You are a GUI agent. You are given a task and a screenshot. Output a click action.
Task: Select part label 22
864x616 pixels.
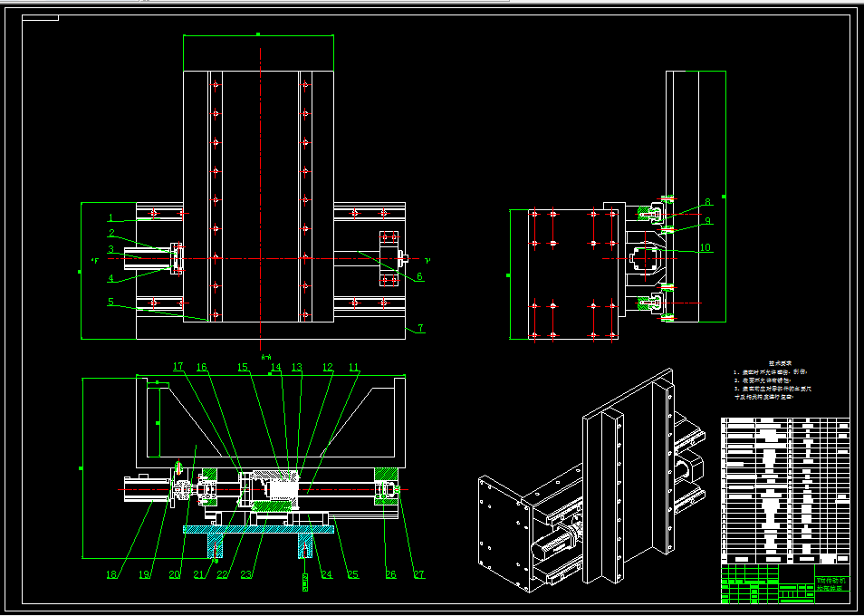point(222,574)
